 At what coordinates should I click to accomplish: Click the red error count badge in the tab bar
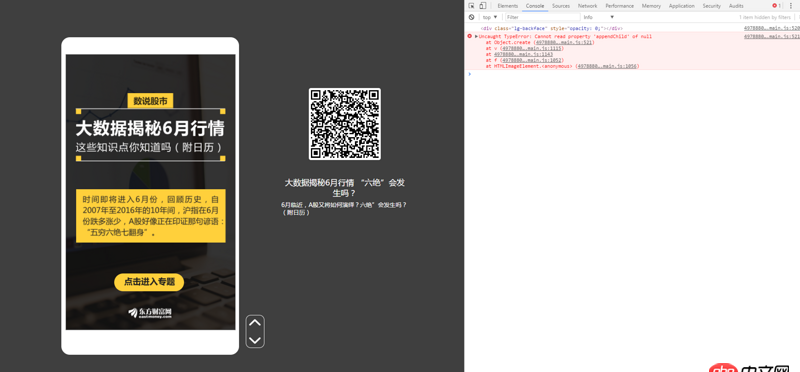[776, 6]
